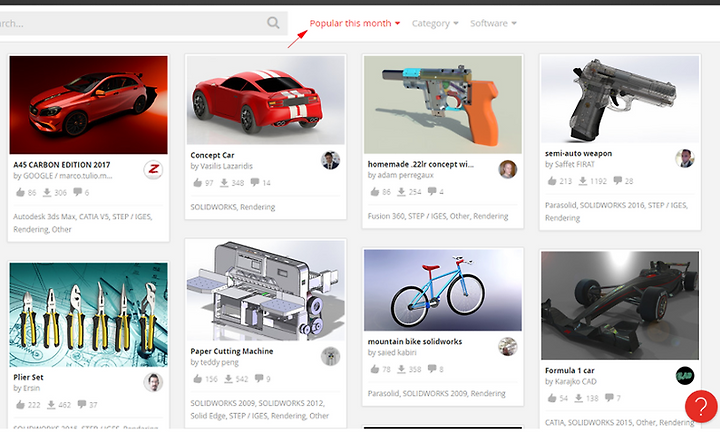The image size is (720, 432).
Task: Open comments on Paper Cutting Machine
Action: pos(259,378)
